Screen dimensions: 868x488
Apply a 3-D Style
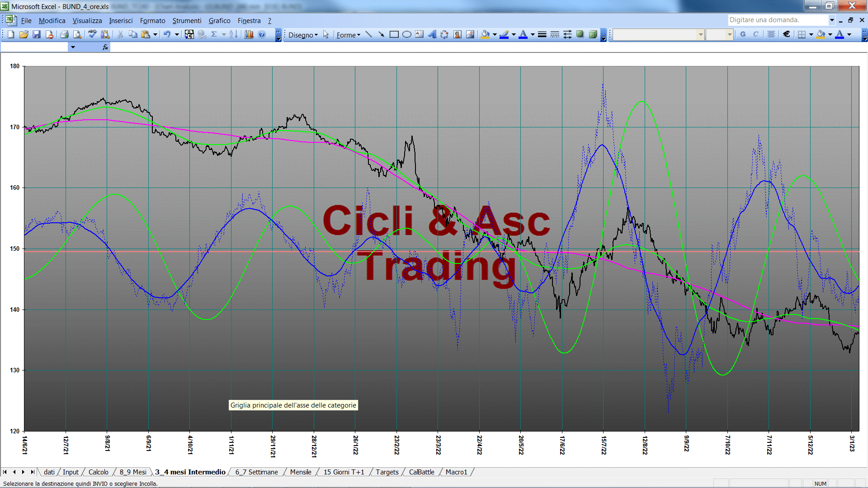pyautogui.click(x=593, y=34)
